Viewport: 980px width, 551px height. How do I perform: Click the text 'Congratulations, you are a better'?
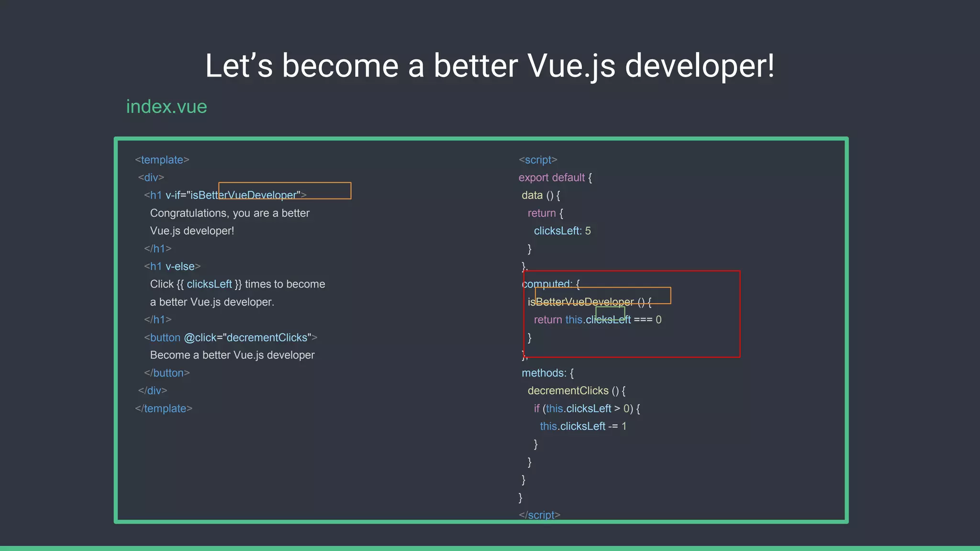pos(230,213)
